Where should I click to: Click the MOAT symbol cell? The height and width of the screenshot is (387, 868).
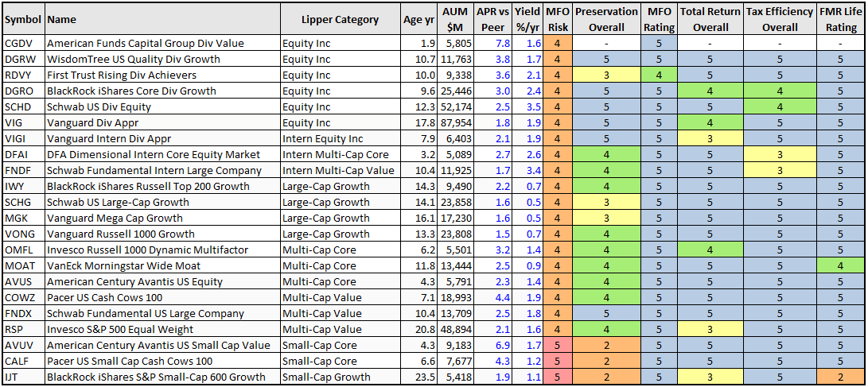click(x=22, y=265)
